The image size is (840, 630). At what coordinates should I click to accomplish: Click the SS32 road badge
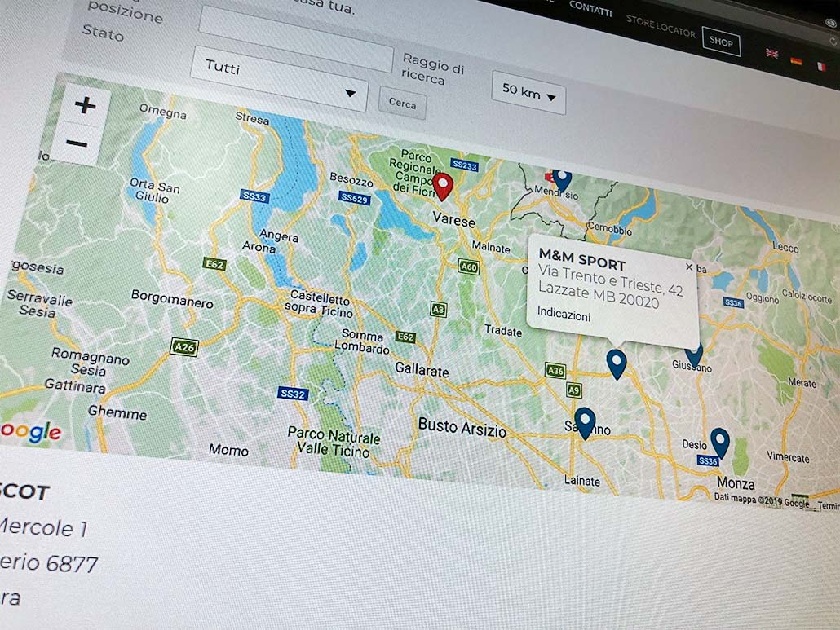tap(293, 394)
